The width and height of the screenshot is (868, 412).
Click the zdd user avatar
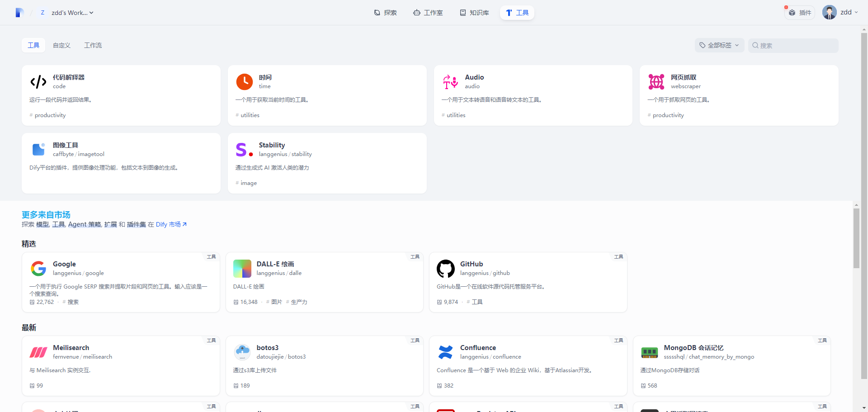(x=830, y=12)
